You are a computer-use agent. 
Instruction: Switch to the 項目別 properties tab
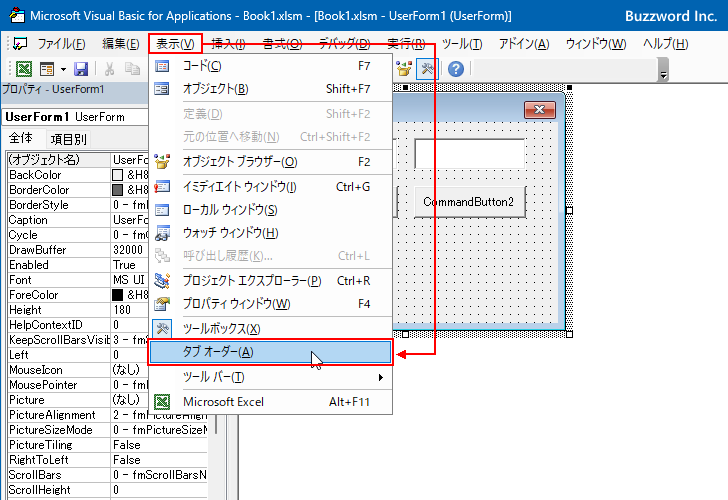pyautogui.click(x=68, y=139)
